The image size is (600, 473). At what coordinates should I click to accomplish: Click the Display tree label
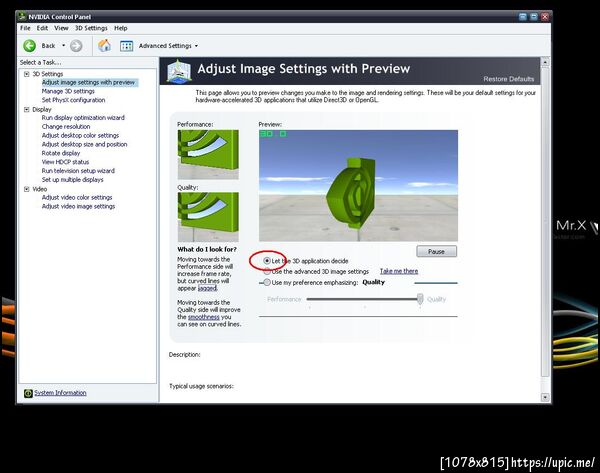(42, 109)
